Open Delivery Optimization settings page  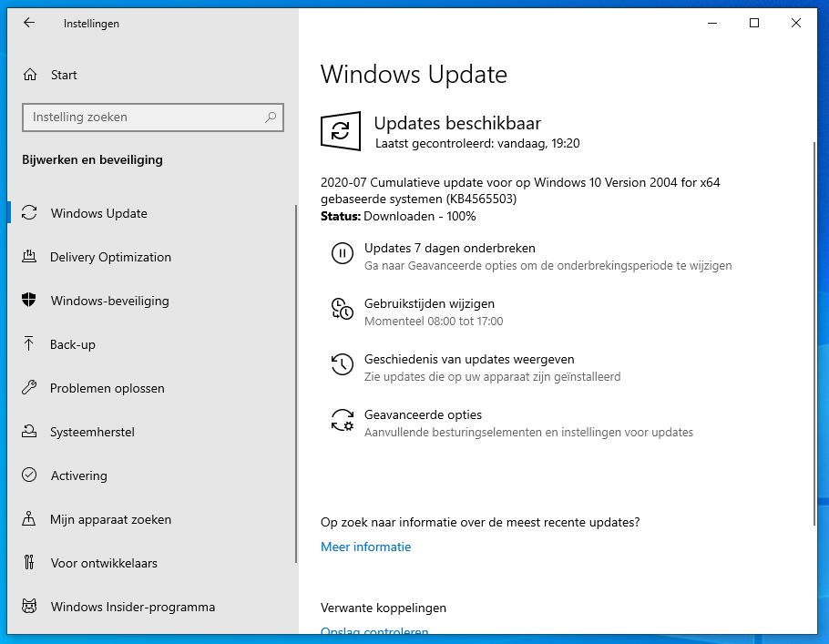tap(110, 257)
